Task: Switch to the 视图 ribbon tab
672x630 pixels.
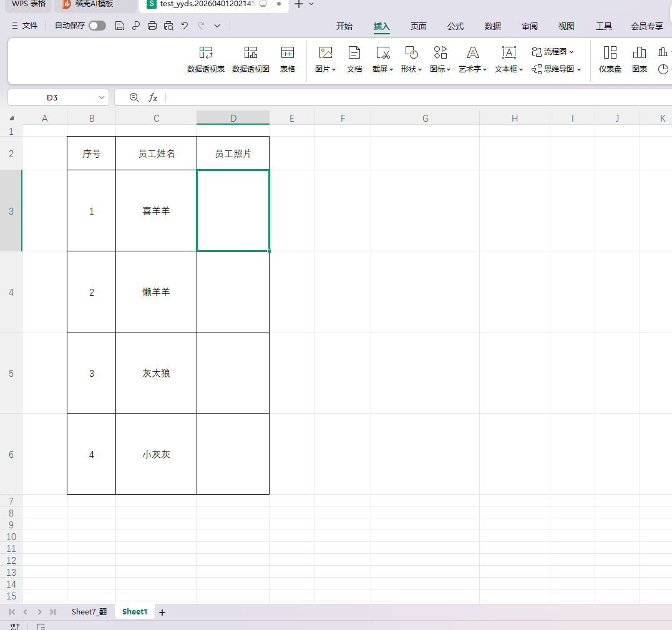Action: [x=566, y=26]
